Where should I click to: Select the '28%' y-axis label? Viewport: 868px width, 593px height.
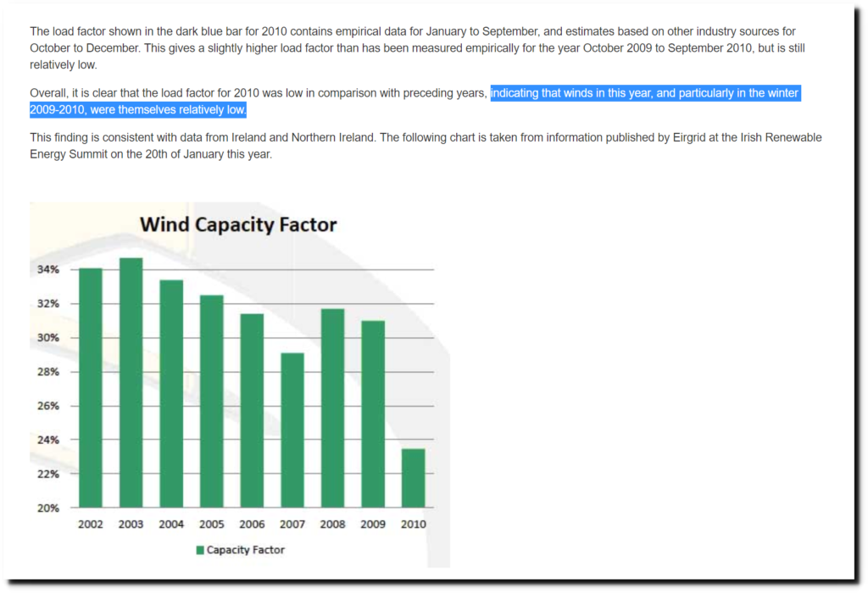point(48,372)
